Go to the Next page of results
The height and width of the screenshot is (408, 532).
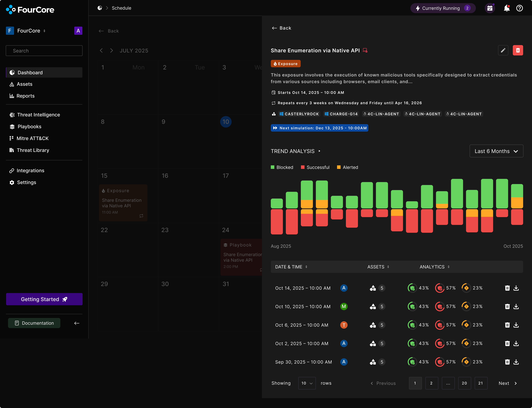tap(508, 383)
